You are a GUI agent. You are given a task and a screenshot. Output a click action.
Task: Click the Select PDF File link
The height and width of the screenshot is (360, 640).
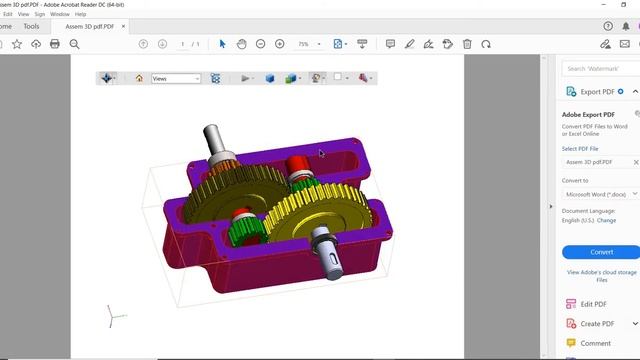click(x=580, y=149)
